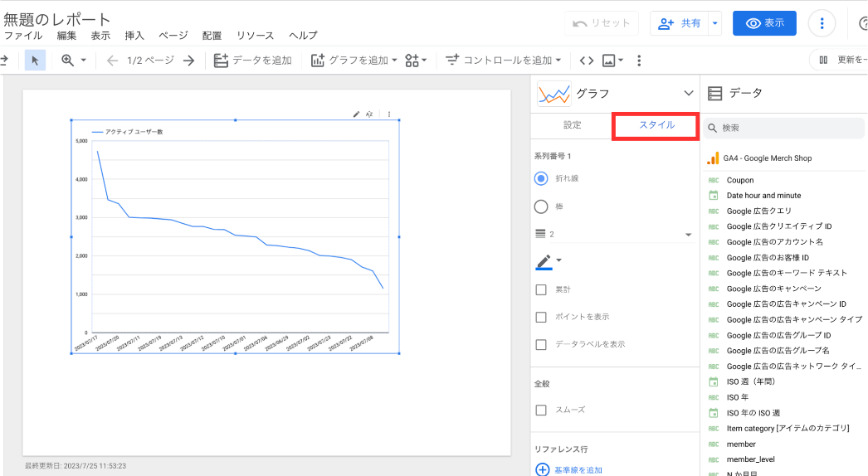Click the GA4 data source icon

coord(713,158)
